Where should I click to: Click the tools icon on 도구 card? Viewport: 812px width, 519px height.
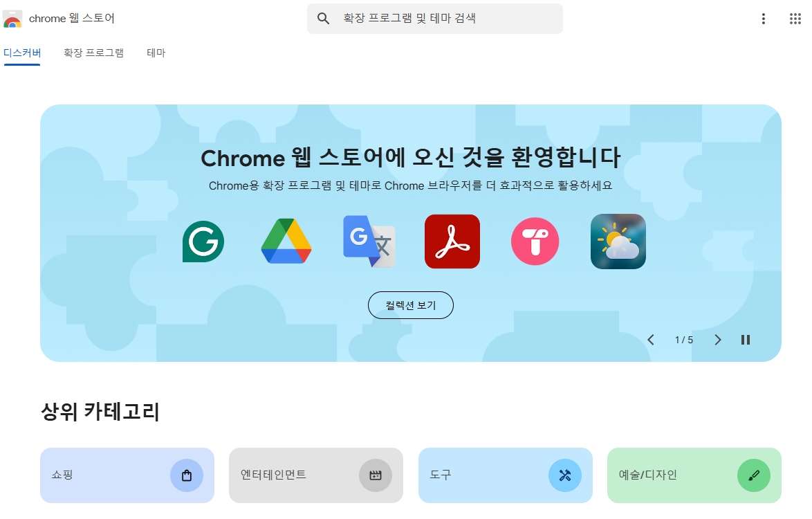(x=564, y=475)
